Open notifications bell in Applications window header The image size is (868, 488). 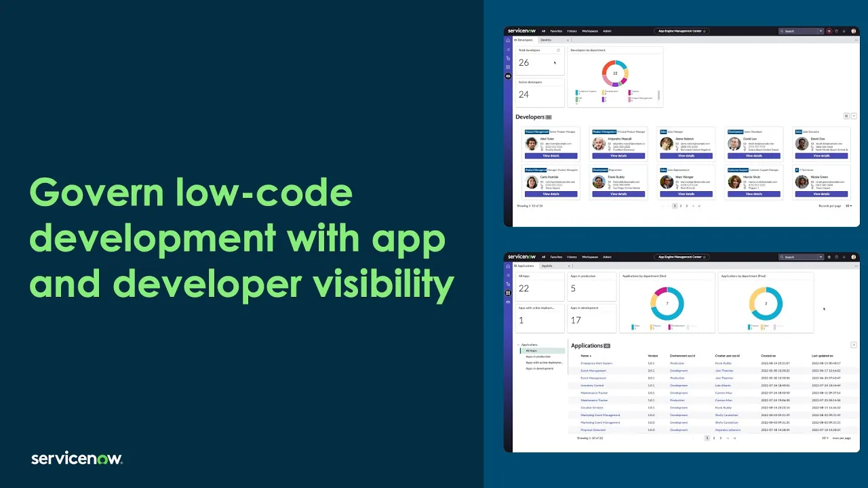coord(845,257)
